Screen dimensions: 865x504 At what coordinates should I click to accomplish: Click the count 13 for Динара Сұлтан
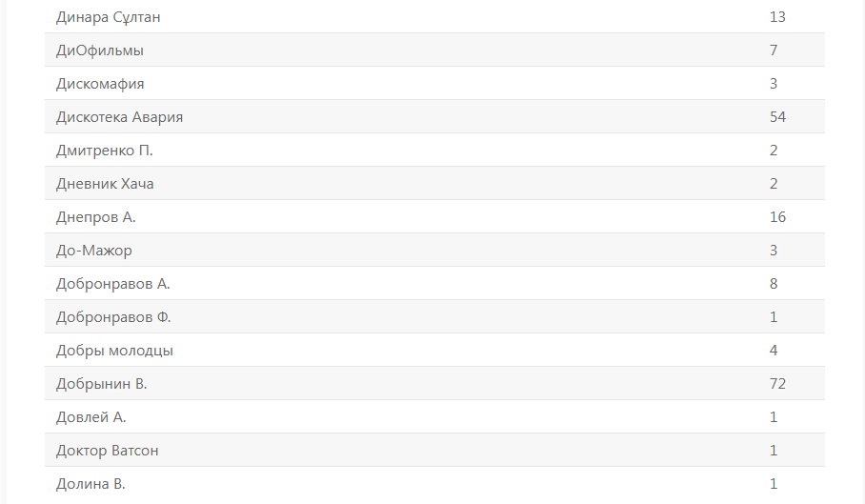pyautogui.click(x=777, y=17)
